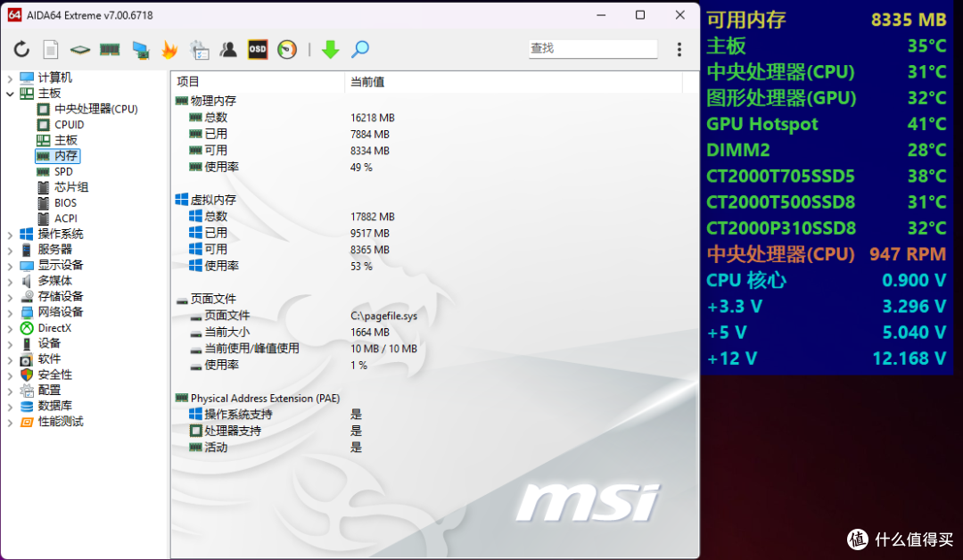
Task: Click the motherboard chip toolbar icon
Action: click(80, 50)
